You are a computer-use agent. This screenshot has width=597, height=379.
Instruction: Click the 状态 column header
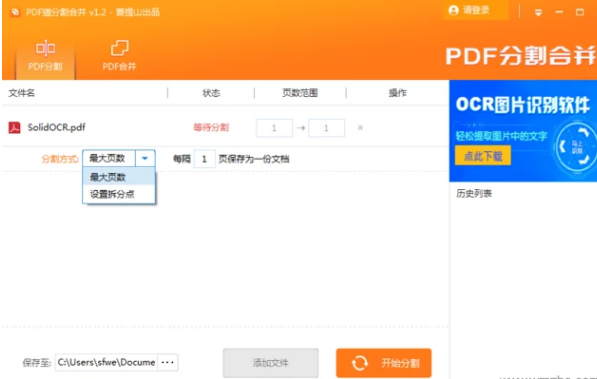[x=211, y=93]
